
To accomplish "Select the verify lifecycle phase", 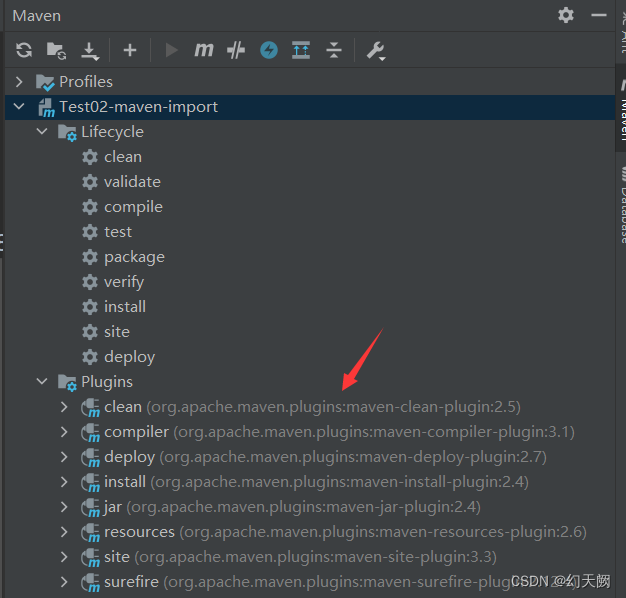I will [x=124, y=282].
